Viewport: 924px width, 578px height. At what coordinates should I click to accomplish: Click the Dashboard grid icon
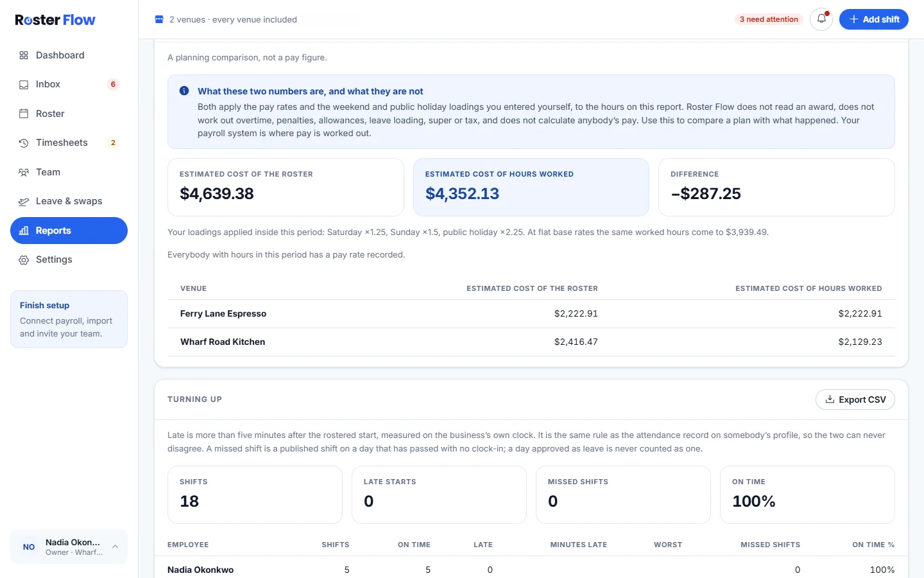(24, 55)
